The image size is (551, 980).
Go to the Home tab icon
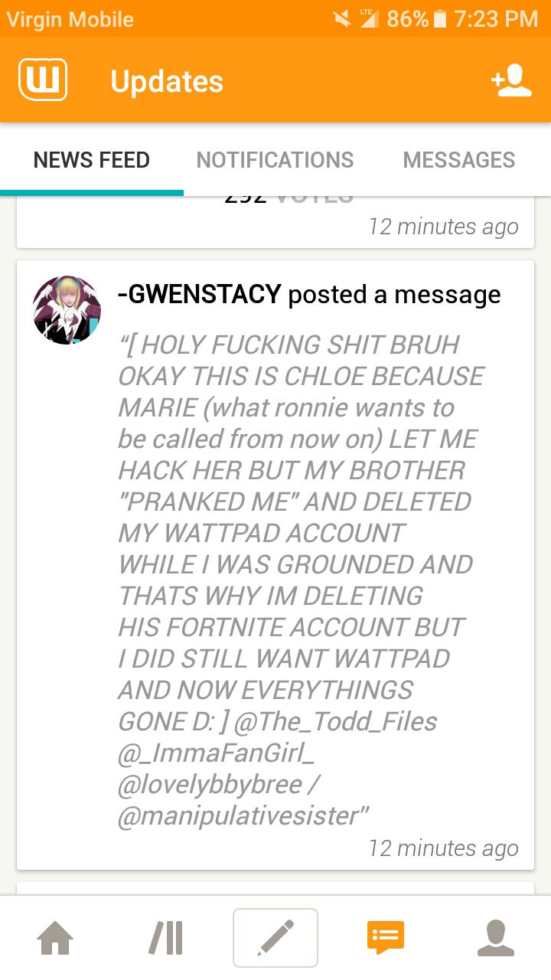pos(56,938)
